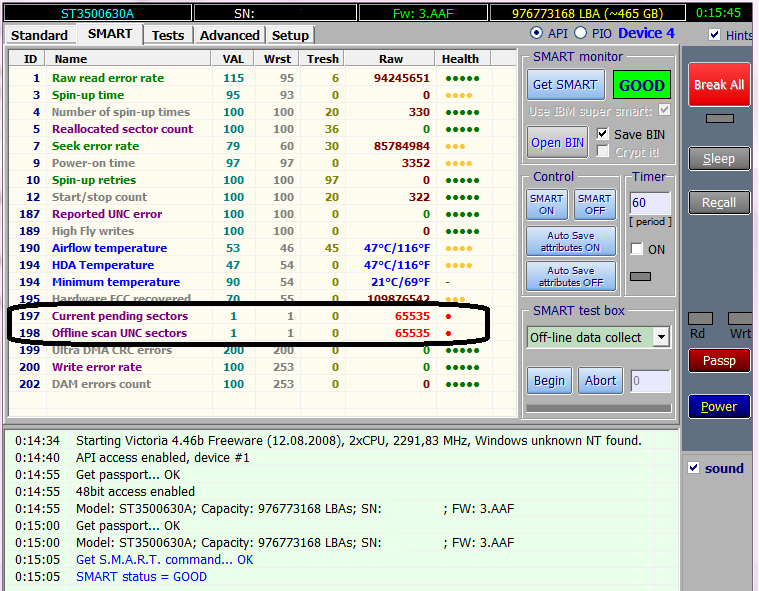759x591 pixels.
Task: Select the PIO radio button
Action: [580, 33]
